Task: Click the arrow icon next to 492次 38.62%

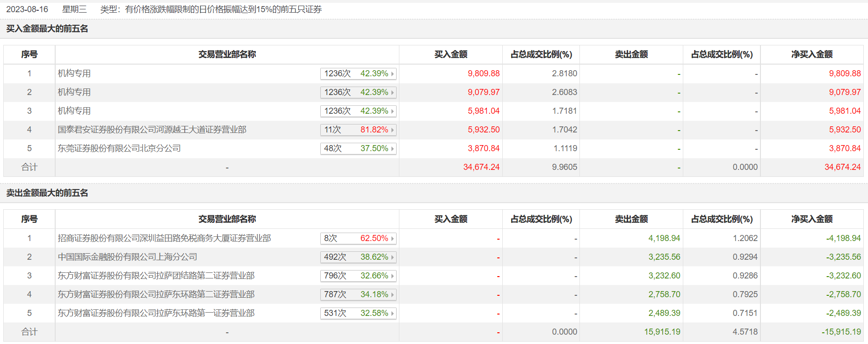Action: coord(392,257)
